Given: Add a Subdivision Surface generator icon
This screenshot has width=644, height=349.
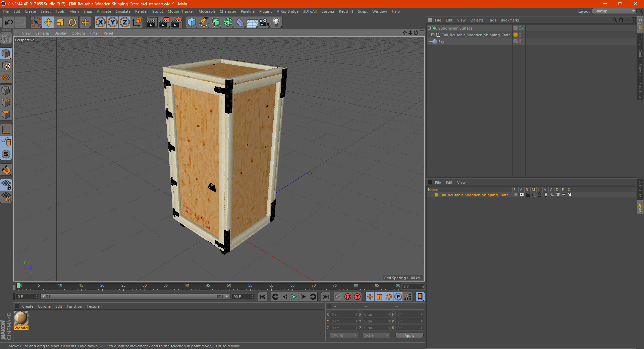Looking at the screenshot, I should tap(216, 22).
